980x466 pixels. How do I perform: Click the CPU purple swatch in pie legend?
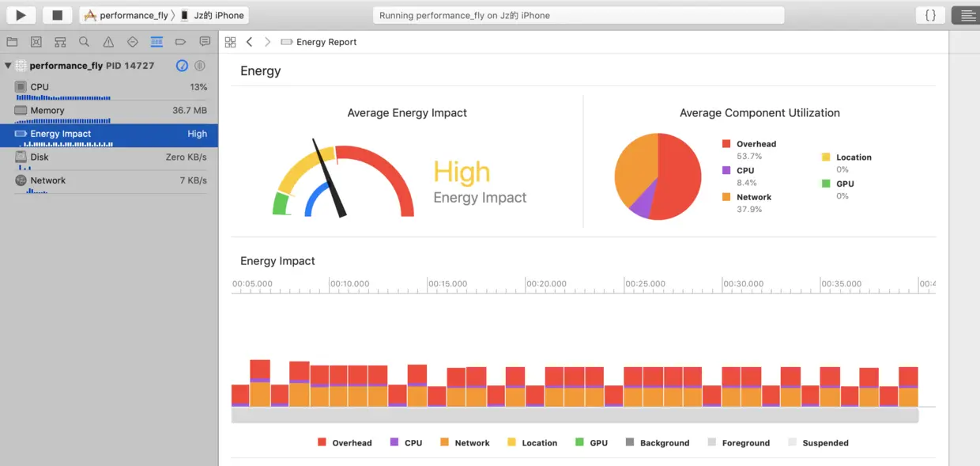coord(726,170)
